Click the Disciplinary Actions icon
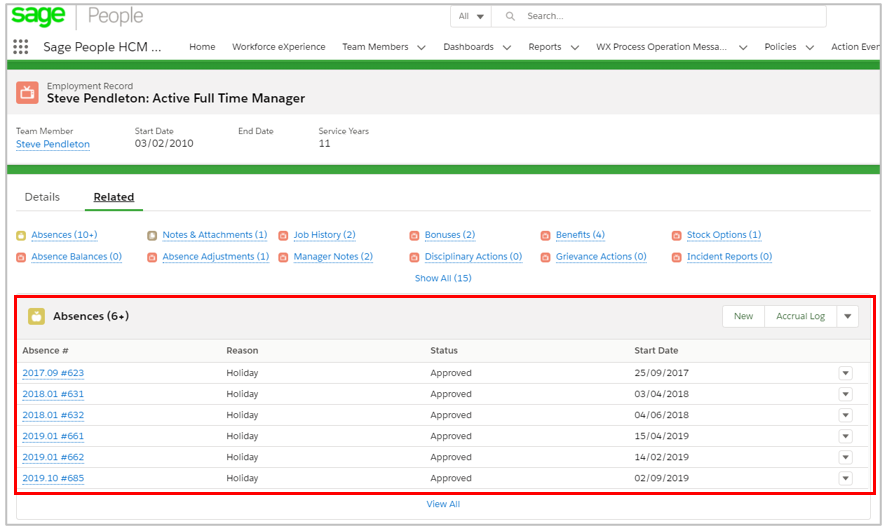This screenshot has width=889, height=532. [414, 257]
